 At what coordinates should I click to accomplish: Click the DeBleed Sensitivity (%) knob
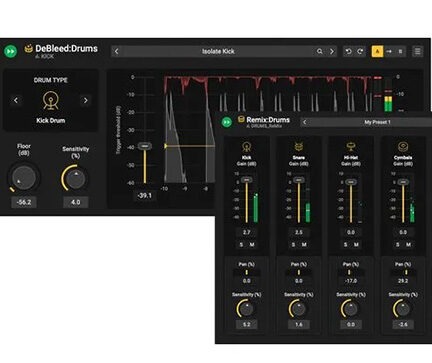(x=76, y=178)
